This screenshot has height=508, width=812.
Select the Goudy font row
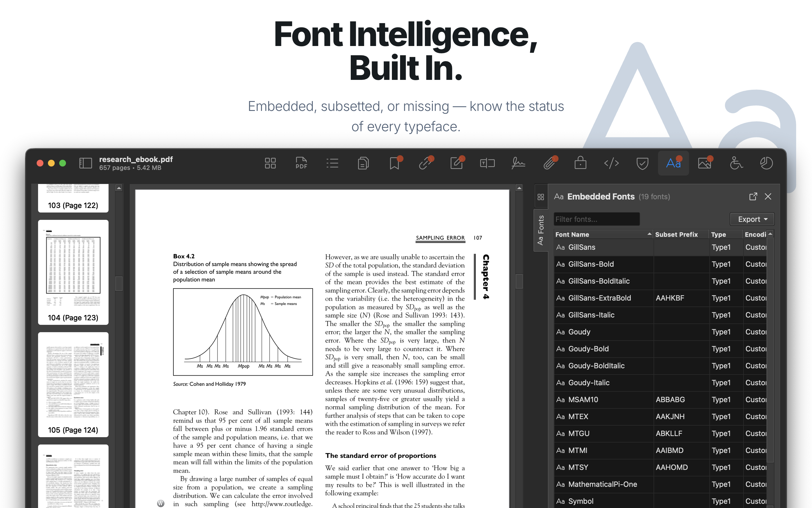tap(660, 332)
